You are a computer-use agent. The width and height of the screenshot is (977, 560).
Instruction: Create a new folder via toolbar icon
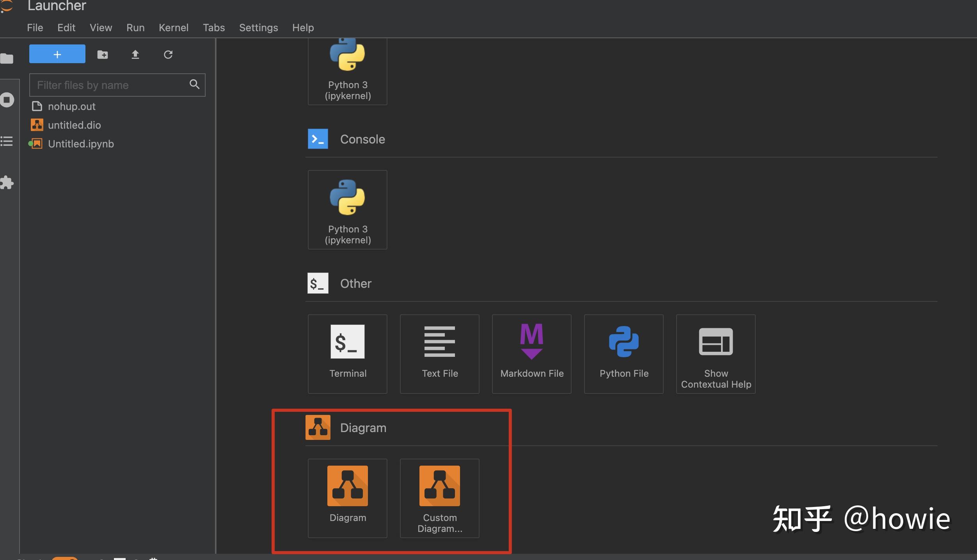coord(103,54)
